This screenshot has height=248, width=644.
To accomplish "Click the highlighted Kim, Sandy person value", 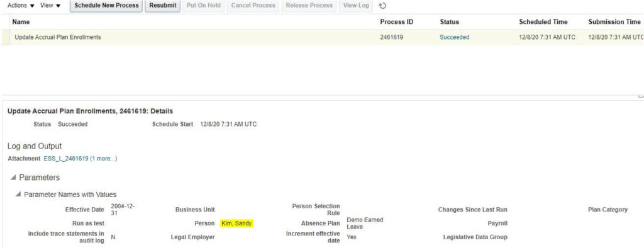I will pos(237,223).
